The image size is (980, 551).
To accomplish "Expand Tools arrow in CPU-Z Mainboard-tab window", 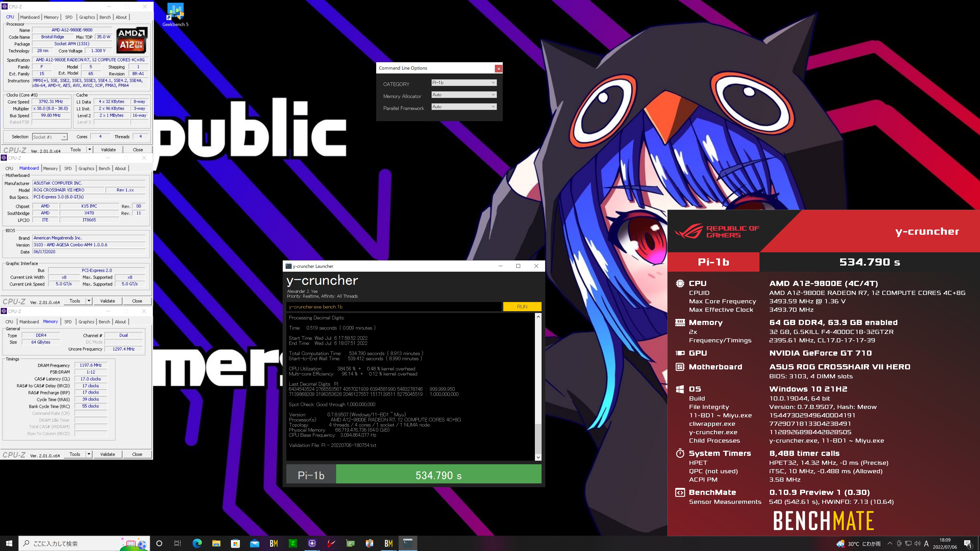I will (89, 301).
